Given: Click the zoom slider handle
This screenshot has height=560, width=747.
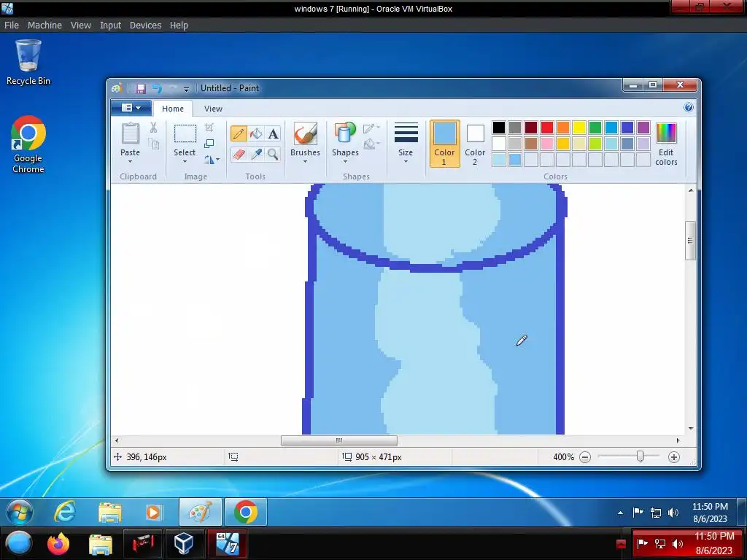Looking at the screenshot, I should (640, 457).
